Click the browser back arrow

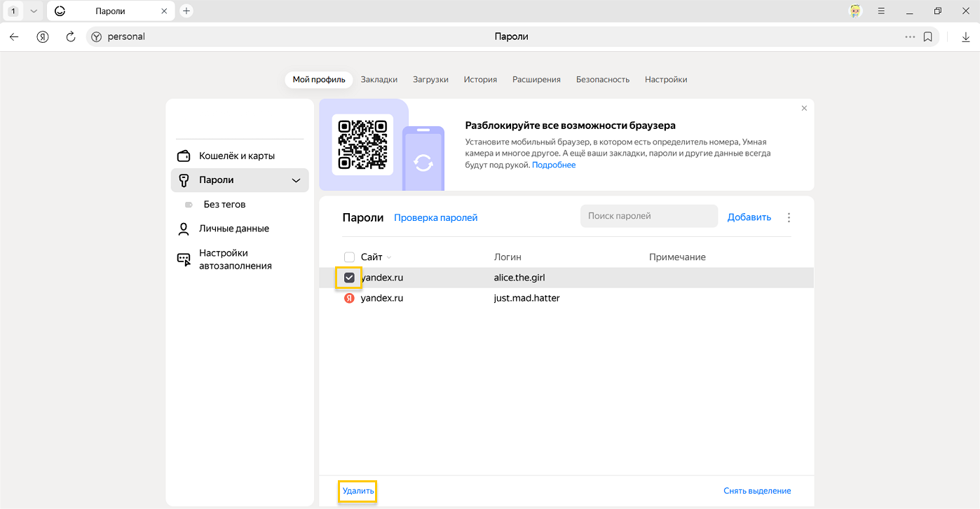[x=14, y=36]
